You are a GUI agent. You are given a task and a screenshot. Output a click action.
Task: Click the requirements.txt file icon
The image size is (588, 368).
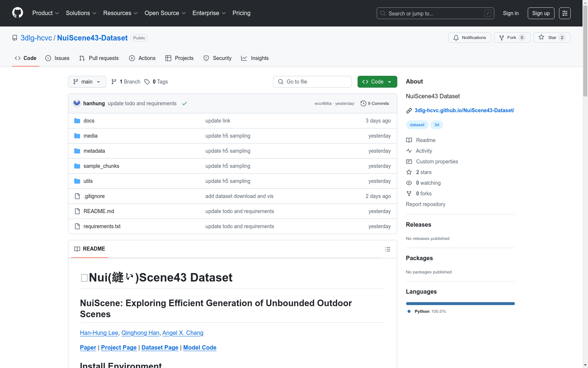[77, 226]
